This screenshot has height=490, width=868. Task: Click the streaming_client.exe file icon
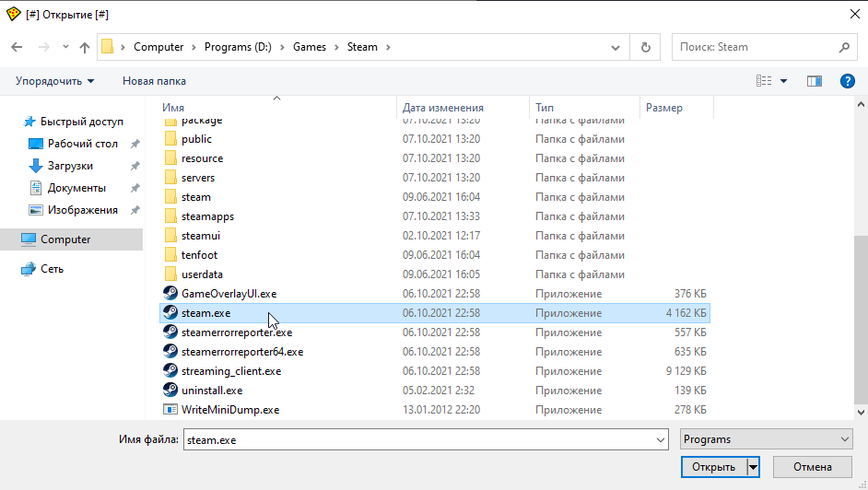[x=170, y=370]
